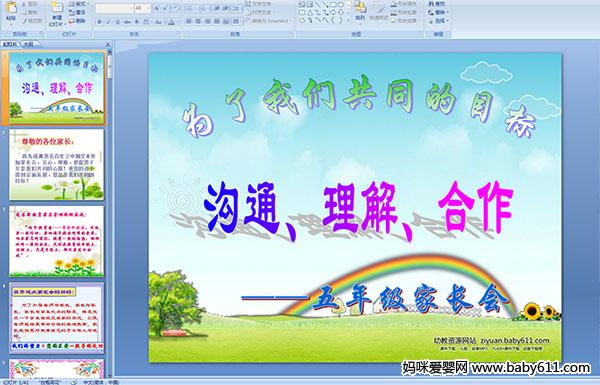Click the Paste icon in the clipboard group
600x385 pixels.
(x=11, y=11)
